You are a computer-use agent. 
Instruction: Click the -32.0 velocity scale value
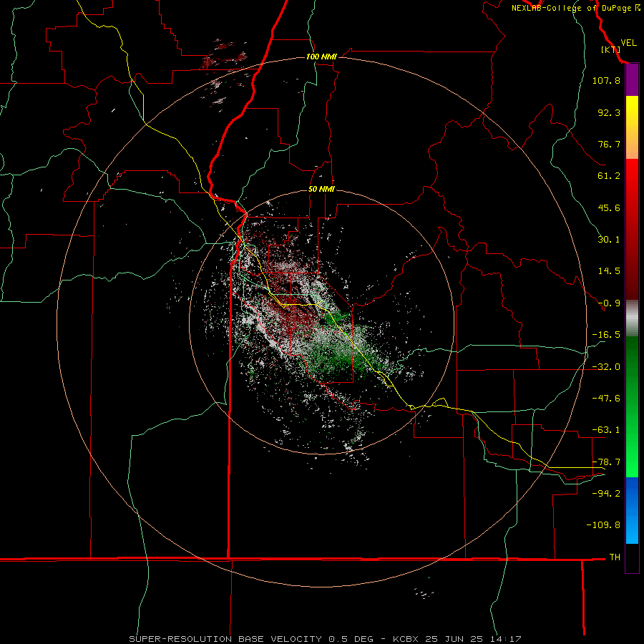pos(606,367)
